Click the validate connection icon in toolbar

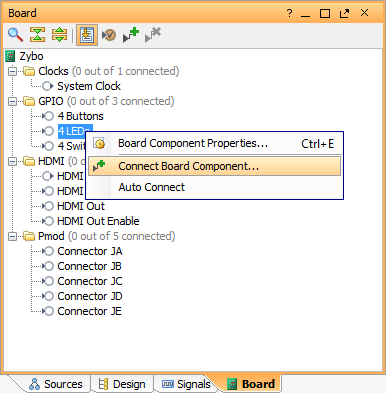[x=109, y=35]
